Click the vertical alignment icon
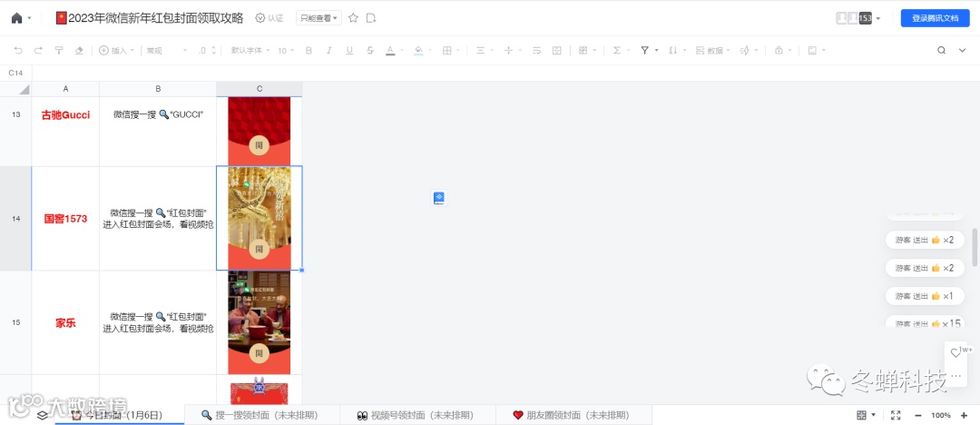This screenshot has height=425, width=980. (508, 51)
